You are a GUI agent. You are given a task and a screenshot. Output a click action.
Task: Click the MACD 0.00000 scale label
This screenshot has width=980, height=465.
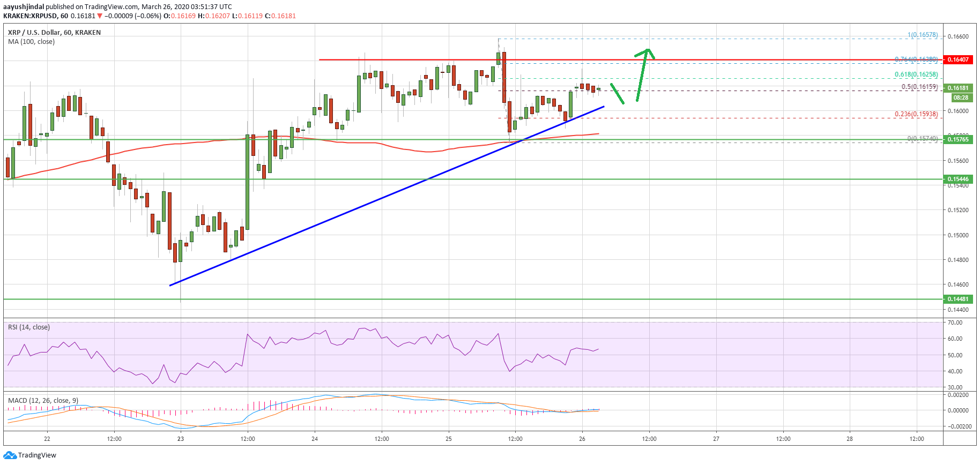click(958, 410)
